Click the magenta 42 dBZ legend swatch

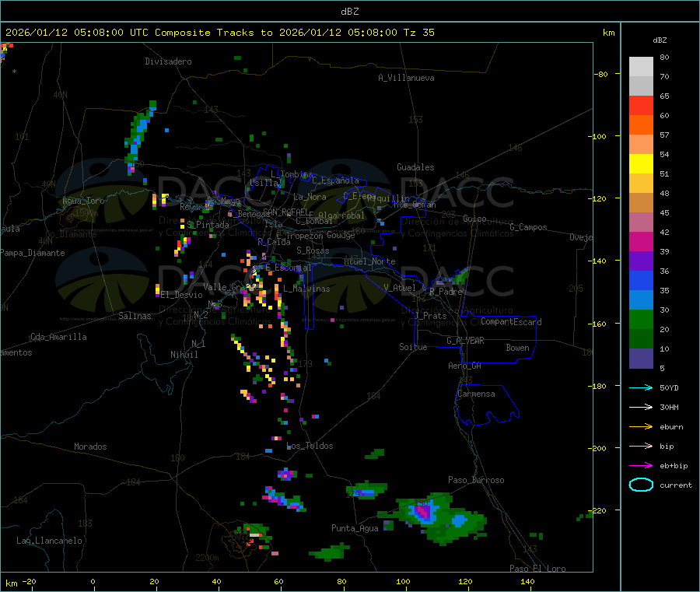coord(641,241)
